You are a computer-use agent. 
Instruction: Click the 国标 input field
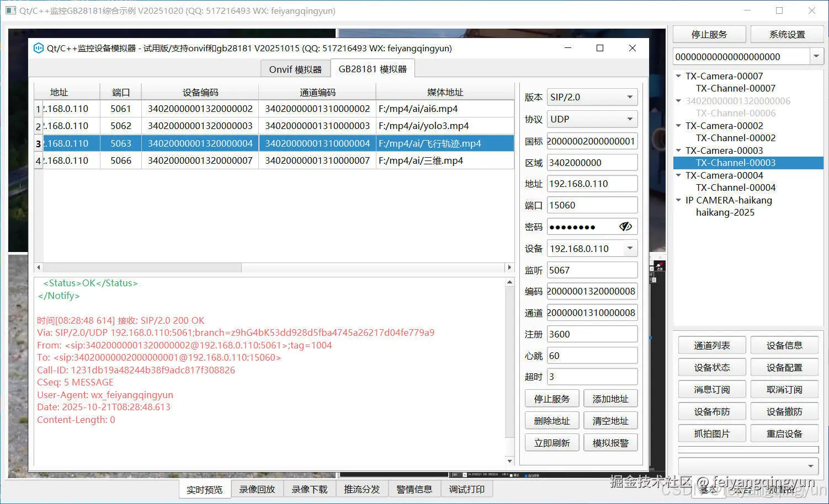[592, 141]
